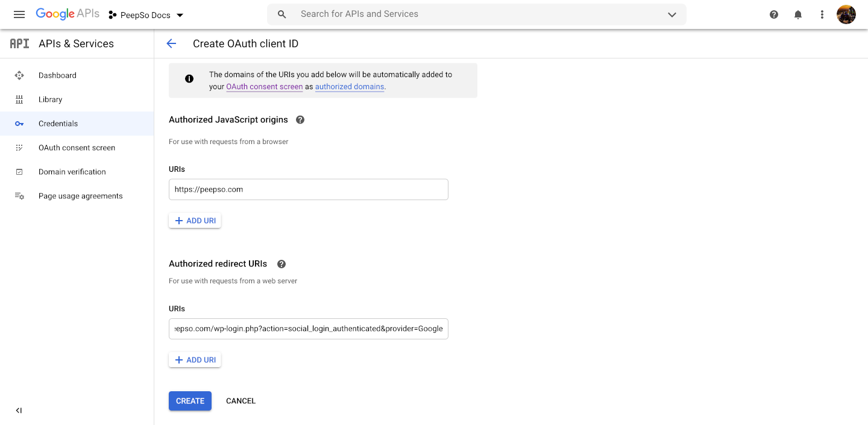Open the help question mark icon in header

coord(774,14)
